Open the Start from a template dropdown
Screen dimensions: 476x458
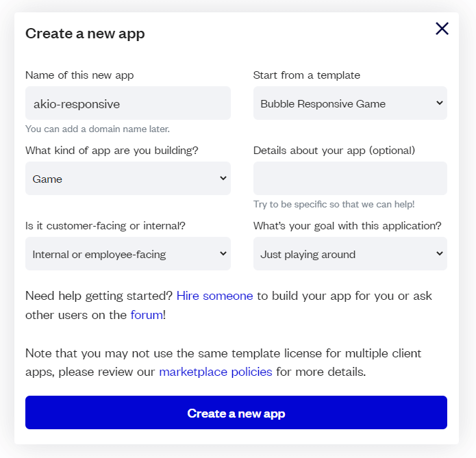350,104
